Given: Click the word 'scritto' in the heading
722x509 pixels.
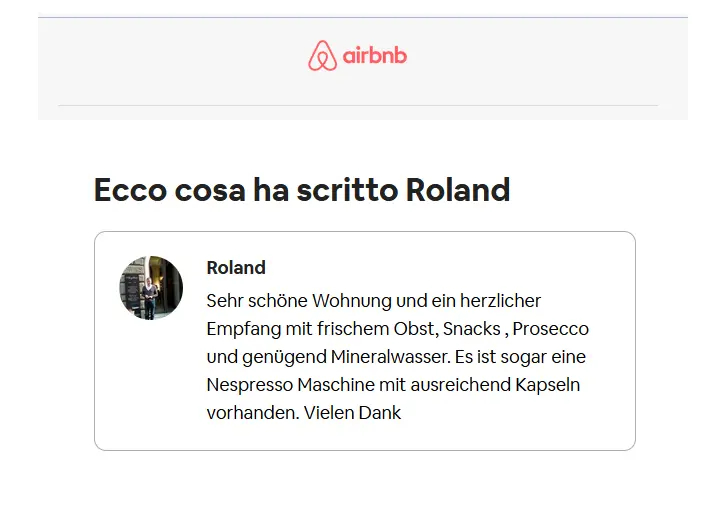Looking at the screenshot, I should point(347,189).
